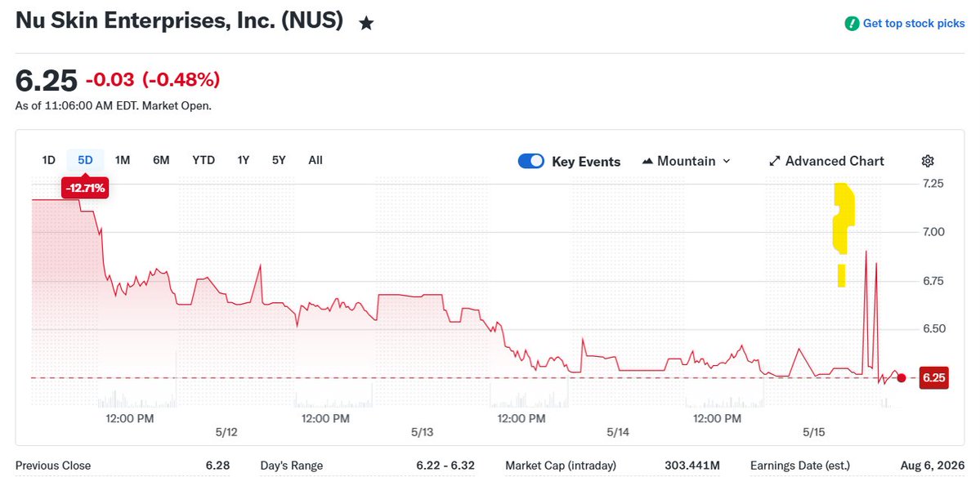Click the large 6.25 price quote

point(47,81)
